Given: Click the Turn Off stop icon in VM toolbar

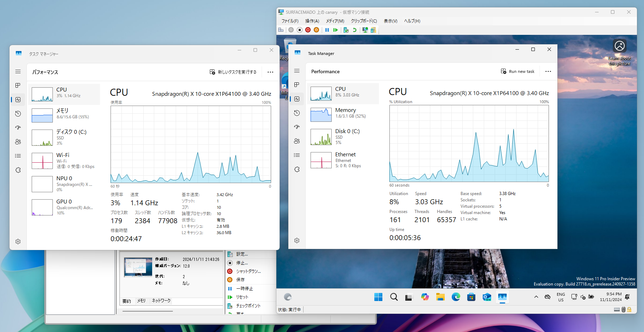Looking at the screenshot, I should point(299,30).
